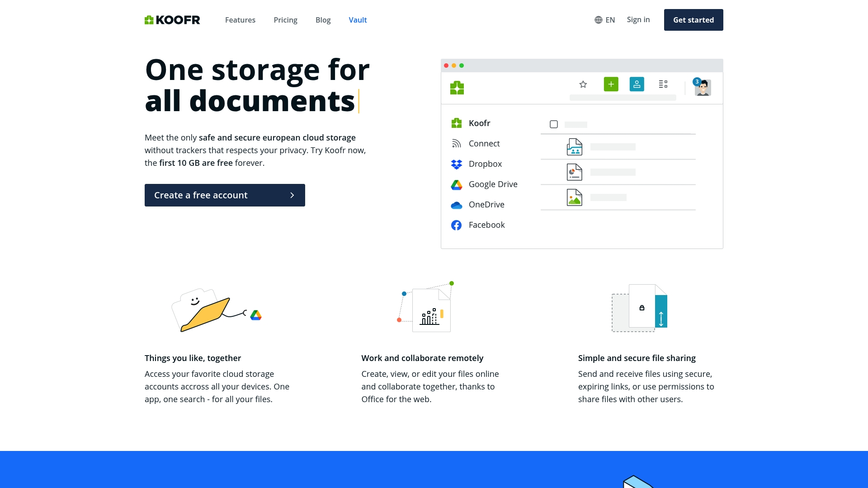868x488 pixels.
Task: Select Facebook in the storage list
Action: point(478,225)
